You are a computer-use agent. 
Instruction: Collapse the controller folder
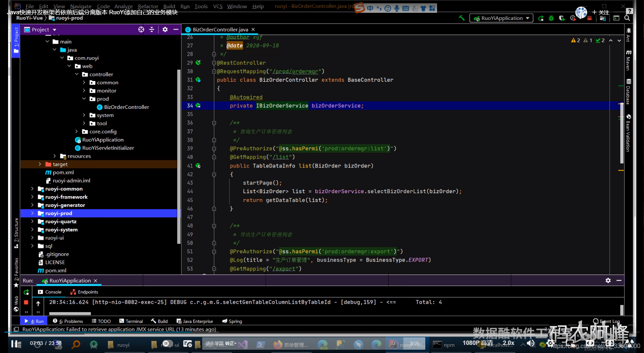(77, 74)
